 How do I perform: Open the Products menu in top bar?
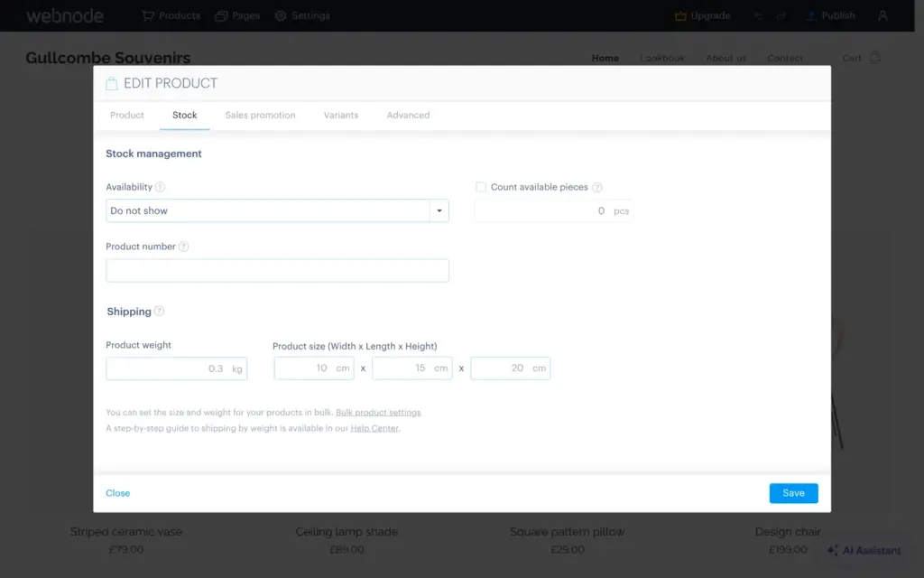(x=171, y=16)
